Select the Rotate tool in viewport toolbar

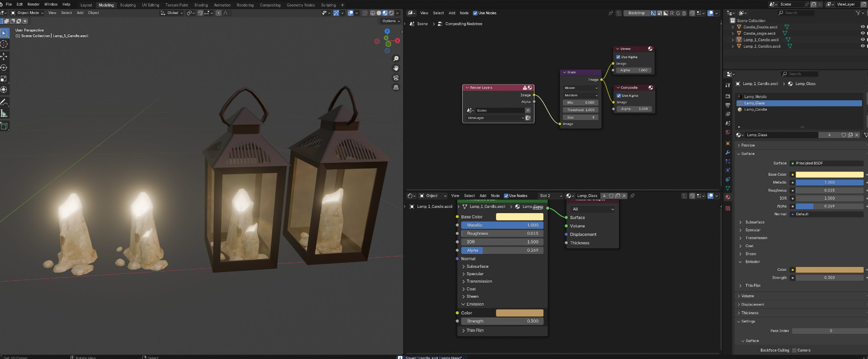(4, 68)
